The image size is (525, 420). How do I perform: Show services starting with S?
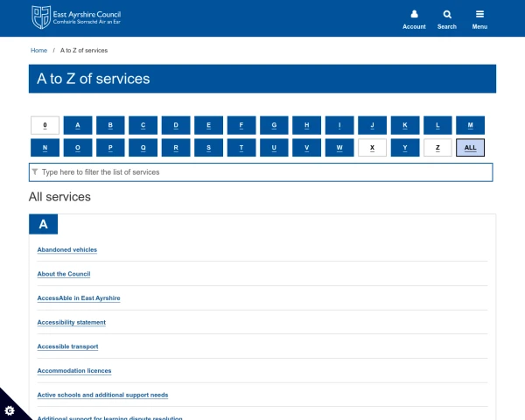click(208, 148)
